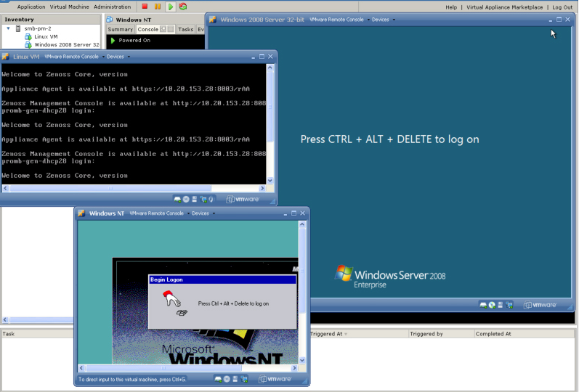Viewport: 579px width, 392px height.
Task: Click the console title icon of Linux VM window
Action: pos(6,57)
